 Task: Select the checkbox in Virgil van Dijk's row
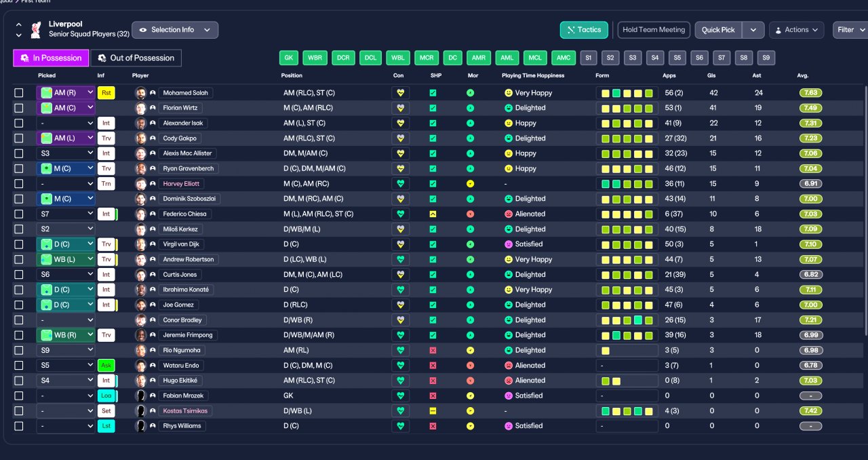pos(19,244)
